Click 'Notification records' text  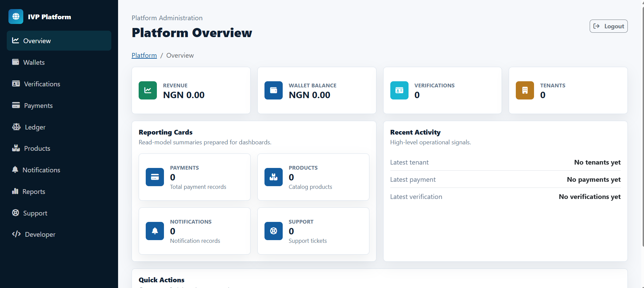click(195, 241)
